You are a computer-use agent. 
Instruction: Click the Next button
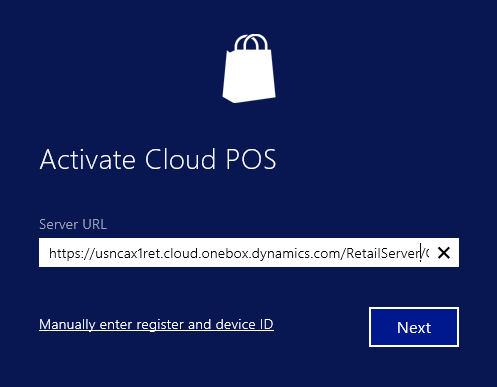click(x=414, y=327)
